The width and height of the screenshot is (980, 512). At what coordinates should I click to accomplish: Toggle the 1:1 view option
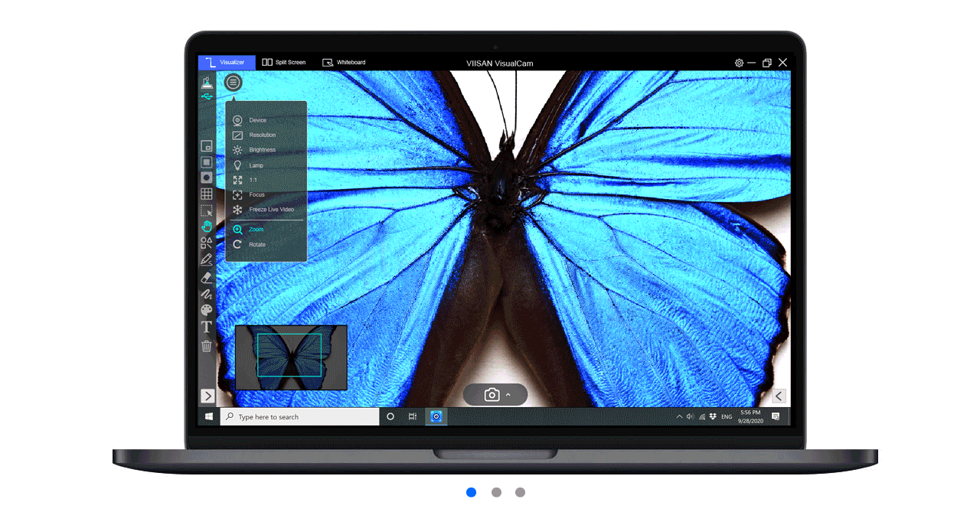point(253,180)
